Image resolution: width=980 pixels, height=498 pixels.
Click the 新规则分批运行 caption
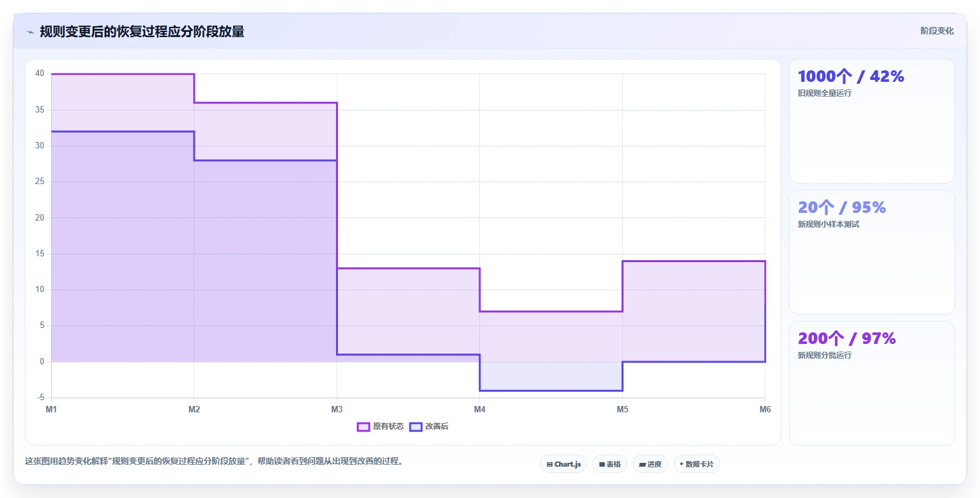[x=825, y=355]
